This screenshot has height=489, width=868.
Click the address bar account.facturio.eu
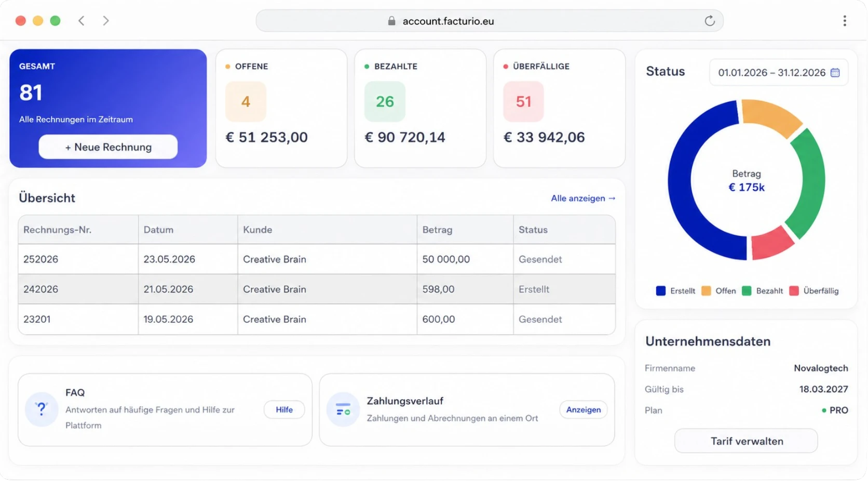(490, 21)
